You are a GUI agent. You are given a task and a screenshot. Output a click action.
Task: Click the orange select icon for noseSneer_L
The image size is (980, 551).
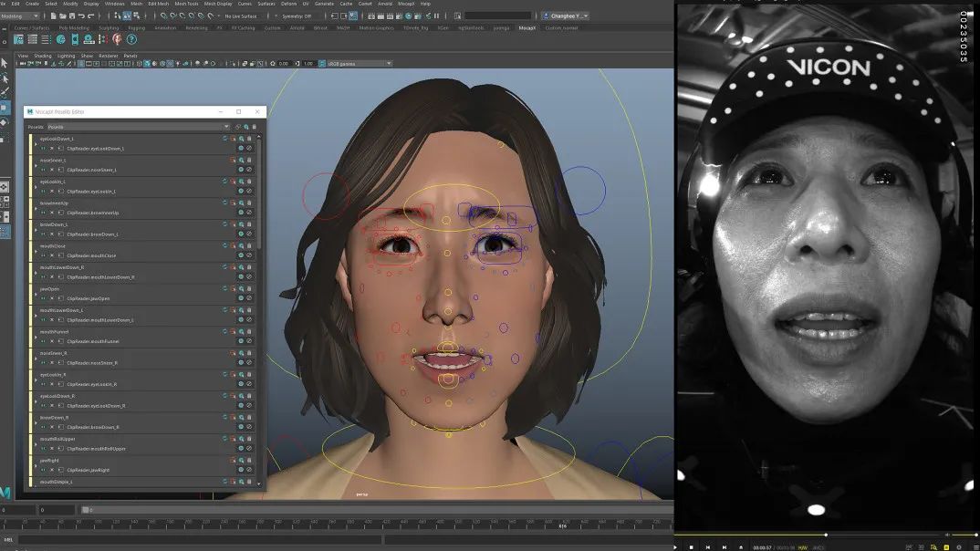pos(233,160)
